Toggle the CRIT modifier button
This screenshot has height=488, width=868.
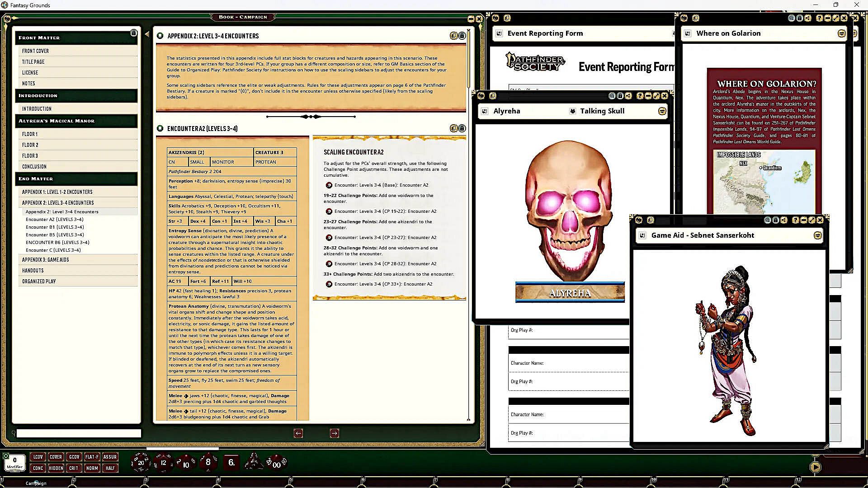74,468
